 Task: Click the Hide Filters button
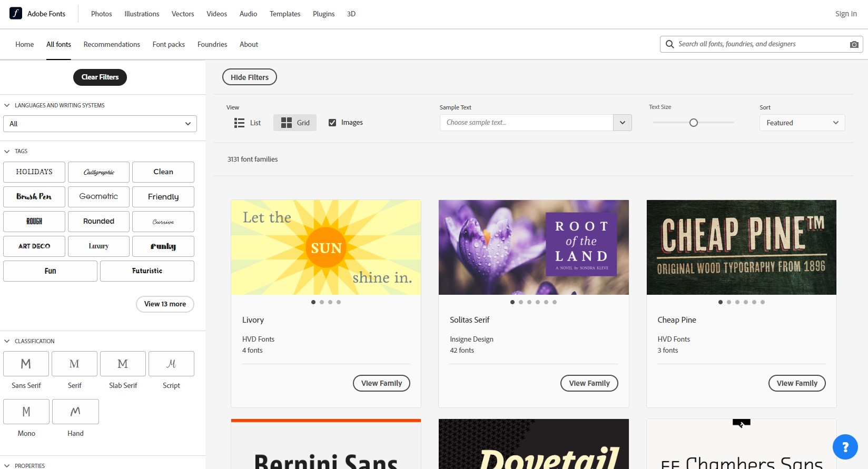[250, 77]
